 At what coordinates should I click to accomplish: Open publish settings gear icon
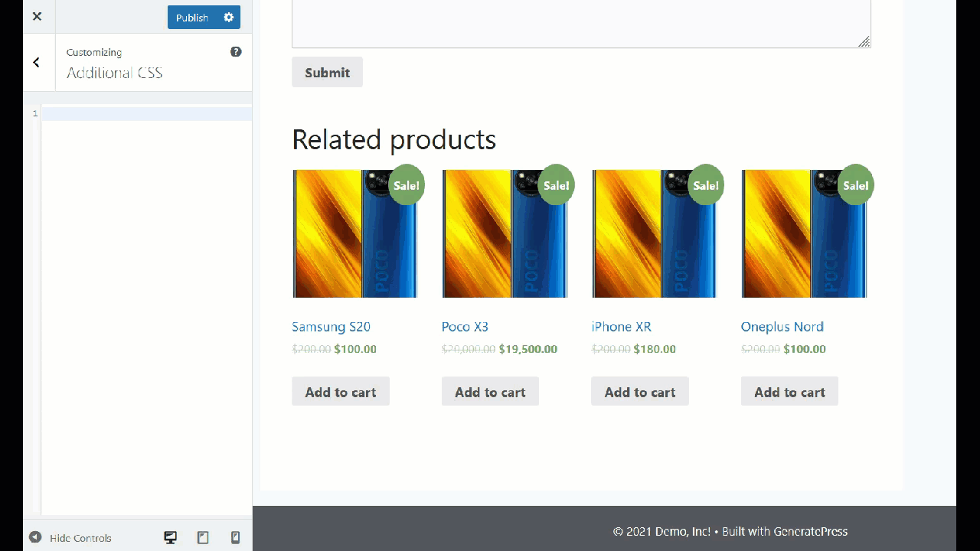pyautogui.click(x=229, y=18)
